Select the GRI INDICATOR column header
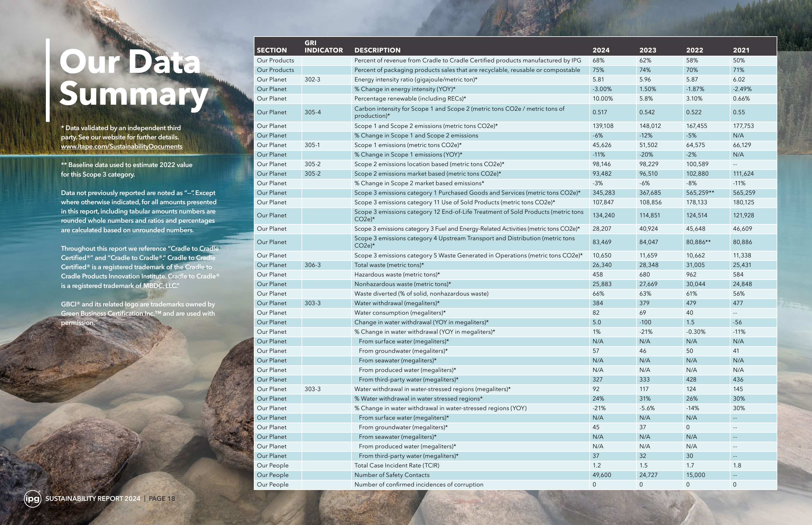Viewport: 812px width, 525px height. click(x=324, y=47)
